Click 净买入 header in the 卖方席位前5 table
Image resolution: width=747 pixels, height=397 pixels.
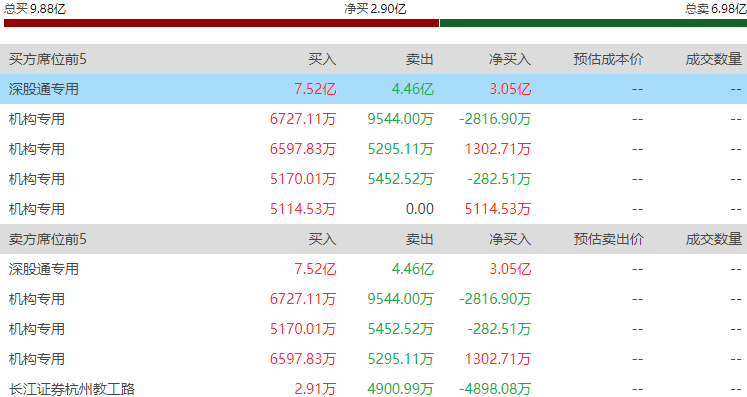tap(510, 239)
